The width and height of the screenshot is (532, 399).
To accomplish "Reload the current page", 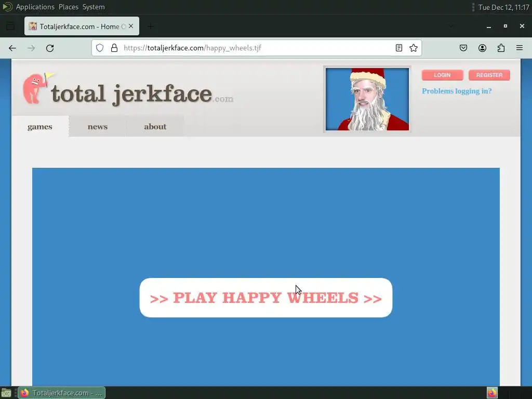I will [x=50, y=48].
